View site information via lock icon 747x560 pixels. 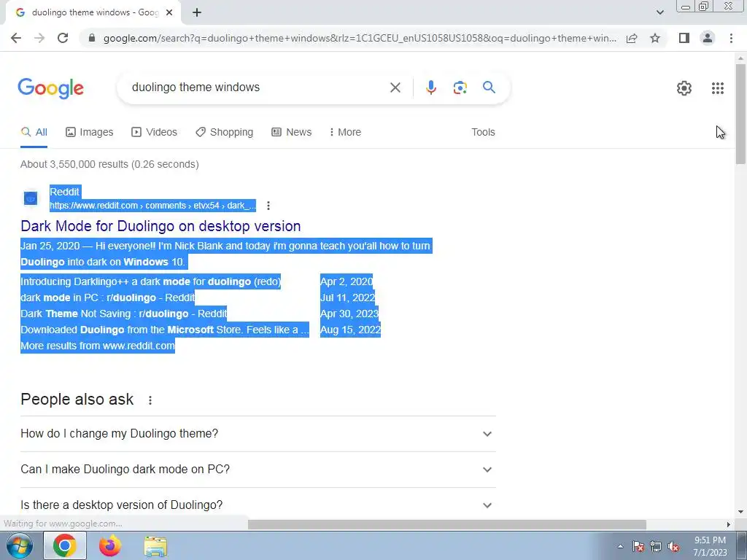coord(92,38)
